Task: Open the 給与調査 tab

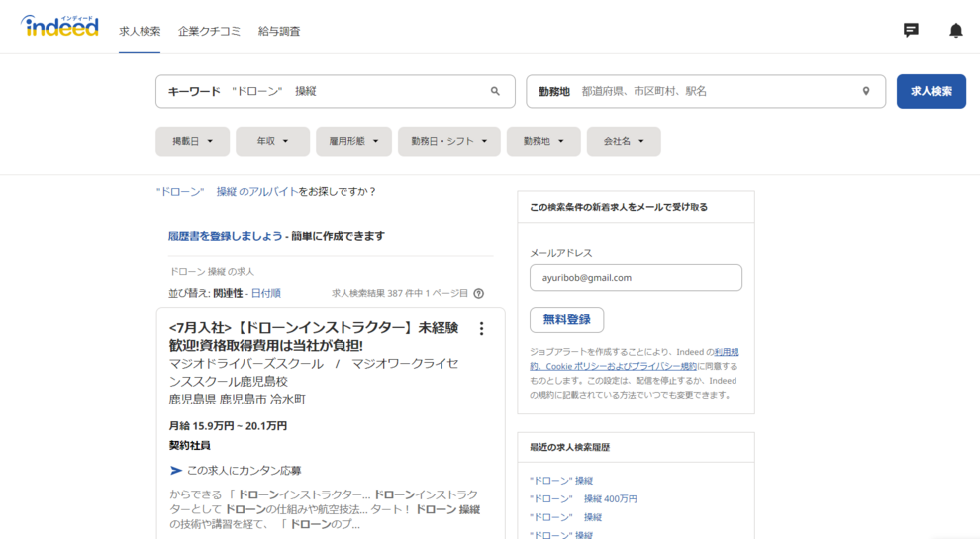Action: click(279, 31)
